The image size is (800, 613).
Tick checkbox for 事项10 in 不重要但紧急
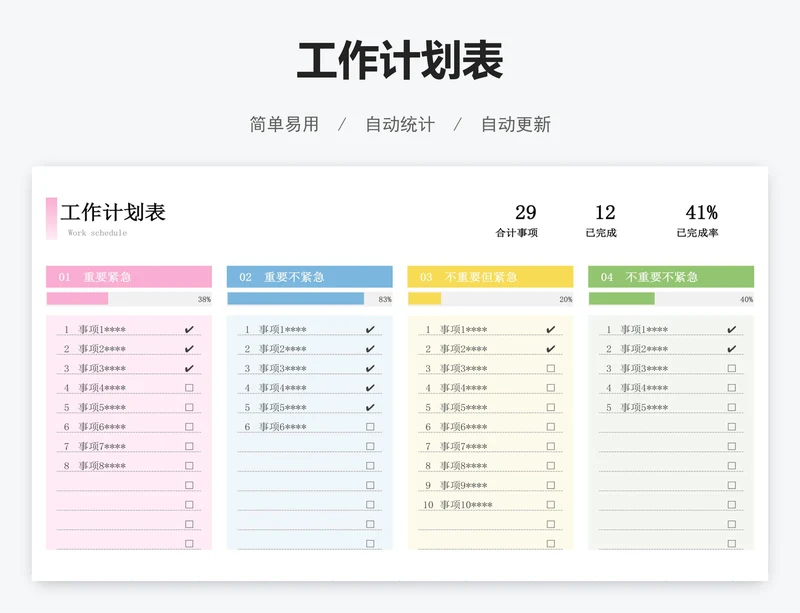[x=551, y=505]
